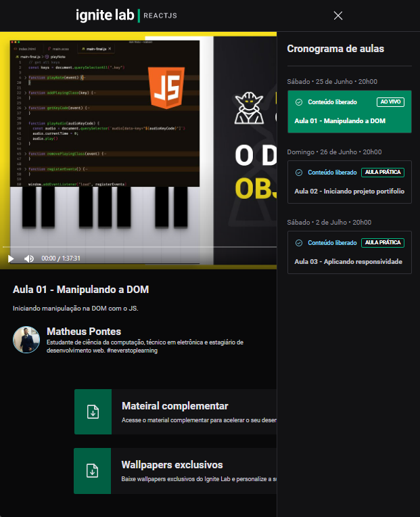Click the download icon of Mateiral complementar

(x=93, y=412)
